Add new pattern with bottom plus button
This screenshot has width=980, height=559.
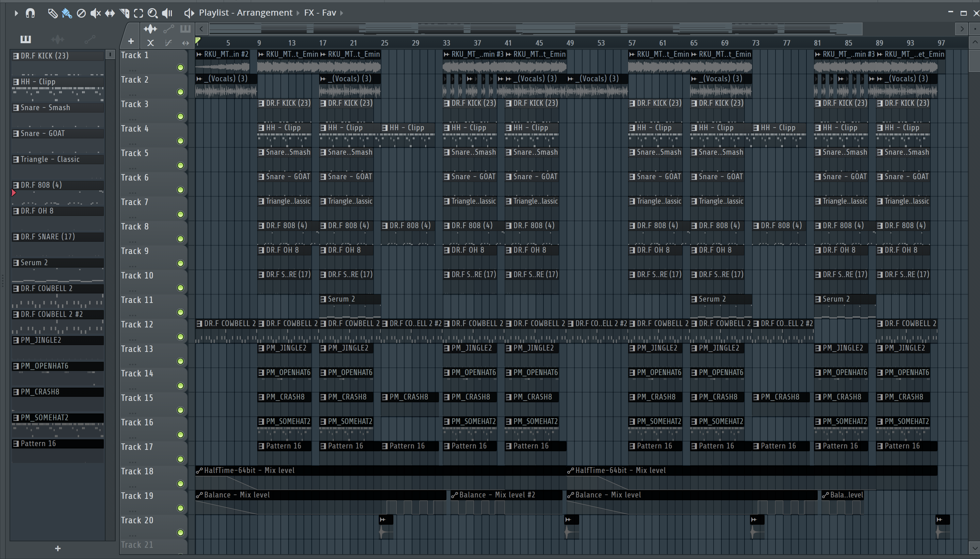(58, 549)
